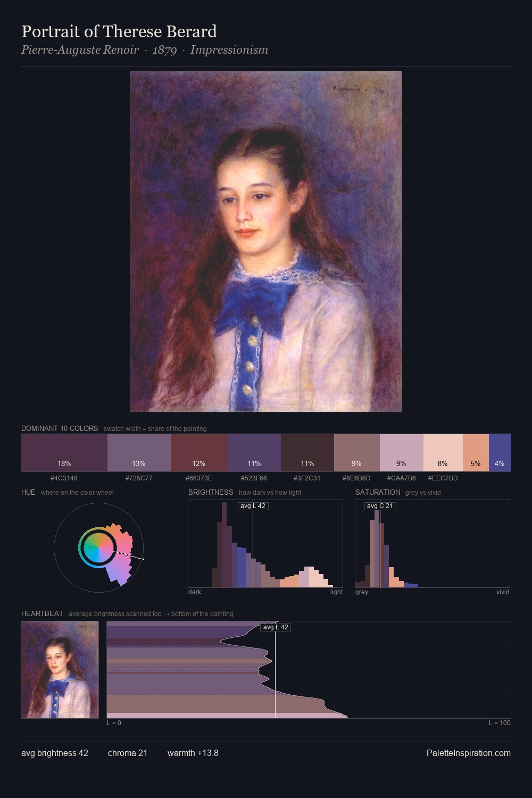This screenshot has width=532, height=798.
Task: Click hex code label #4C3148
Action: tap(64, 478)
